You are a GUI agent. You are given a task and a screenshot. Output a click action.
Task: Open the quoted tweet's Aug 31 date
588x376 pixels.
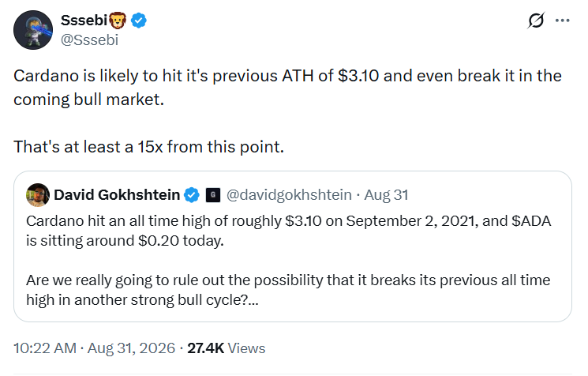click(386, 195)
